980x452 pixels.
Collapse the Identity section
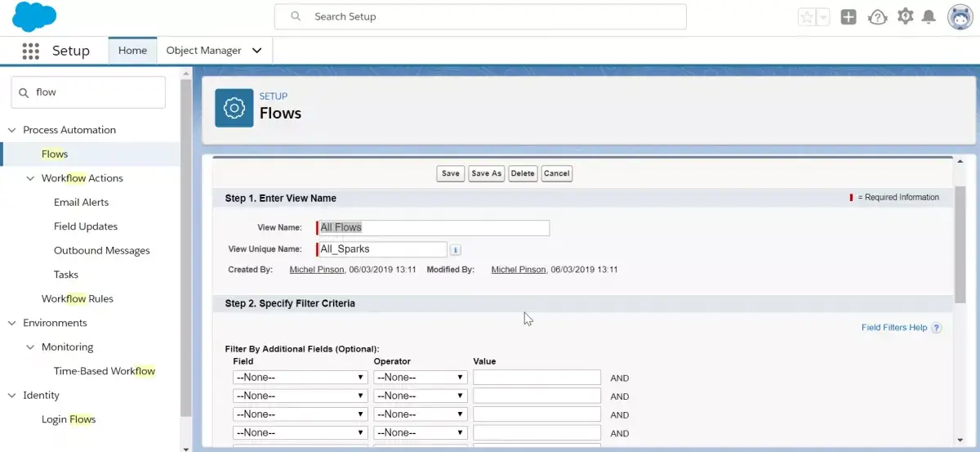[x=11, y=395]
